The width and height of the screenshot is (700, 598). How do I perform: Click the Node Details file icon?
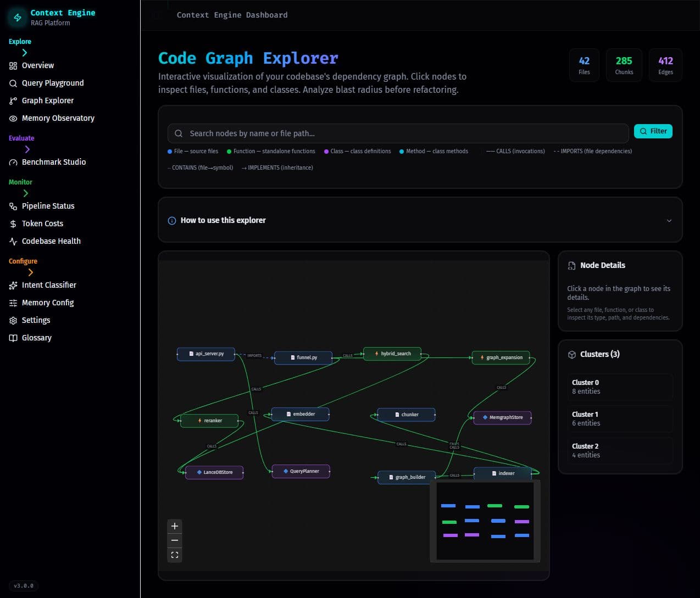571,266
